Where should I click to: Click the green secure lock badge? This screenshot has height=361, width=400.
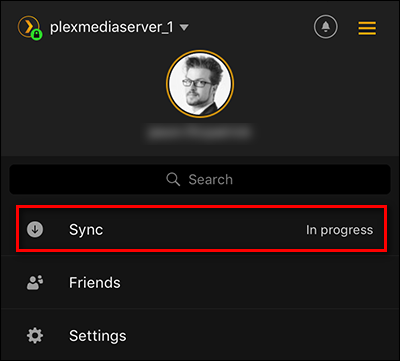(37, 34)
